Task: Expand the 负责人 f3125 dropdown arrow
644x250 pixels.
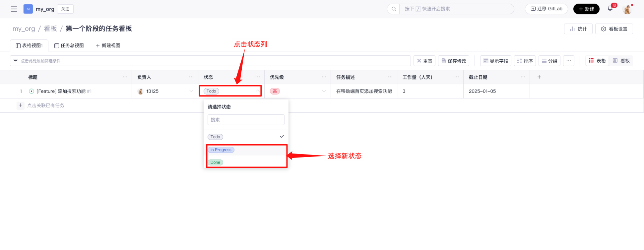Action: (191, 91)
